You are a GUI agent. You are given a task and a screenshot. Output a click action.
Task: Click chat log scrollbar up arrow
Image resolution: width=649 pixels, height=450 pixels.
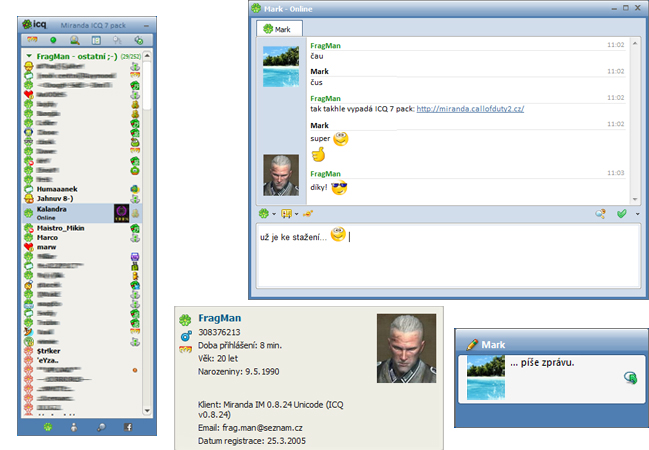coord(635,43)
